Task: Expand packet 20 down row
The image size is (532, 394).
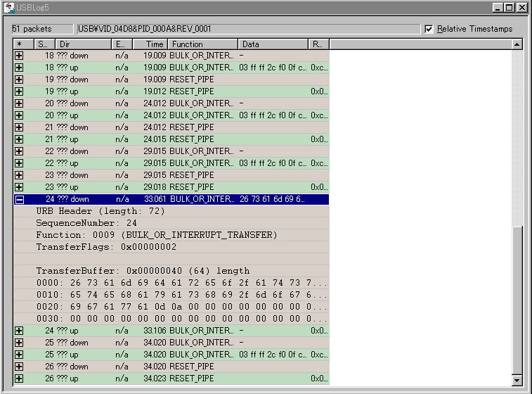Action: click(x=19, y=103)
